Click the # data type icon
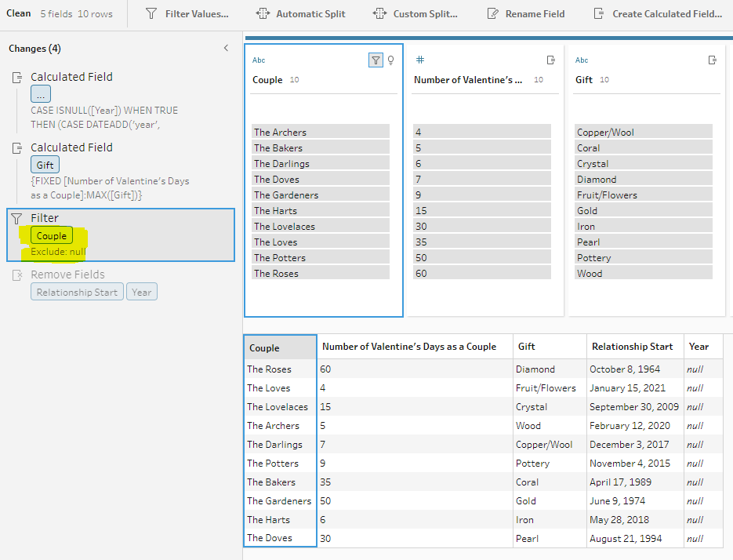Screen dimensions: 733x560 [419, 60]
